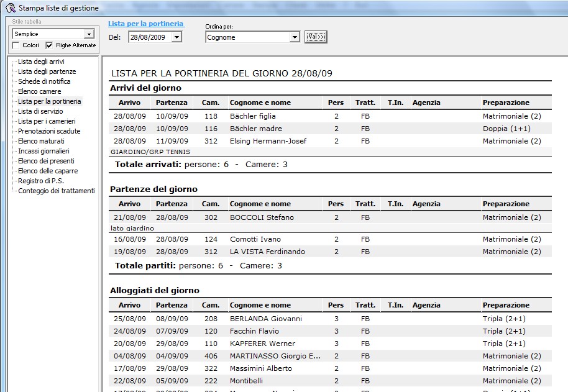The height and width of the screenshot is (392, 568).
Task: Click arrival date 04/08/09 for MARTINASSO
Action: click(130, 356)
